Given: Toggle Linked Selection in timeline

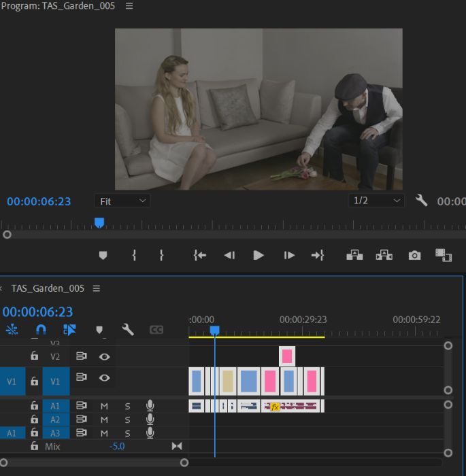Looking at the screenshot, I should 69,330.
